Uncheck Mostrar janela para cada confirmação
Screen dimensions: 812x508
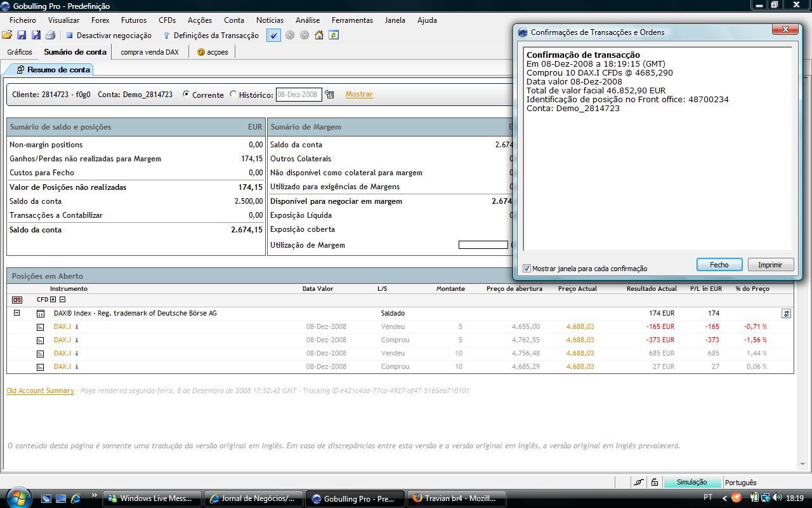(x=527, y=269)
